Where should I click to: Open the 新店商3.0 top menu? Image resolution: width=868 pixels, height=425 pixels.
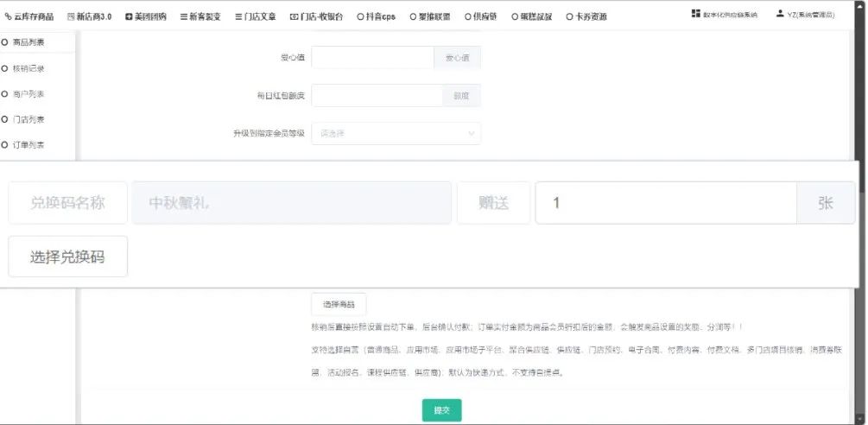point(89,16)
